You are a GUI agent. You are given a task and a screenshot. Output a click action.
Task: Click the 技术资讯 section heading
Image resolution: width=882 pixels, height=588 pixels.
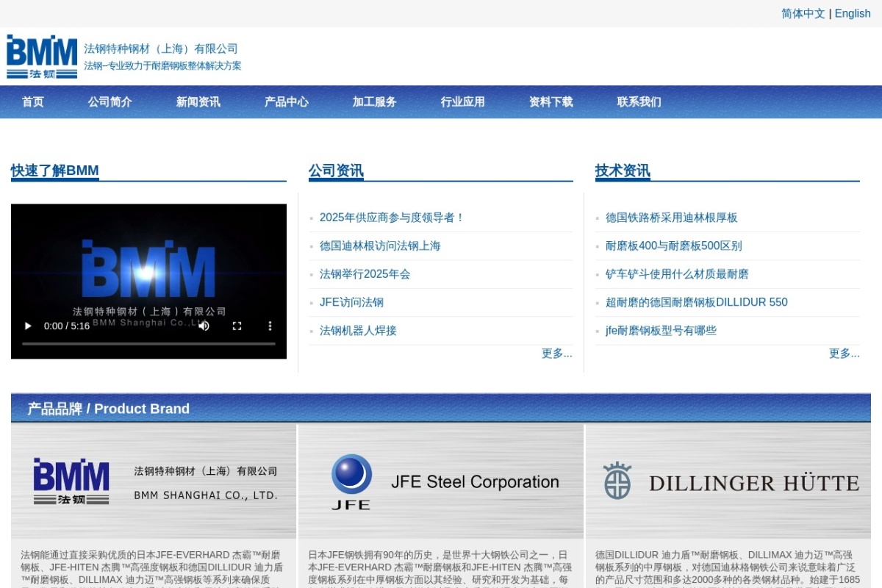[x=623, y=171]
